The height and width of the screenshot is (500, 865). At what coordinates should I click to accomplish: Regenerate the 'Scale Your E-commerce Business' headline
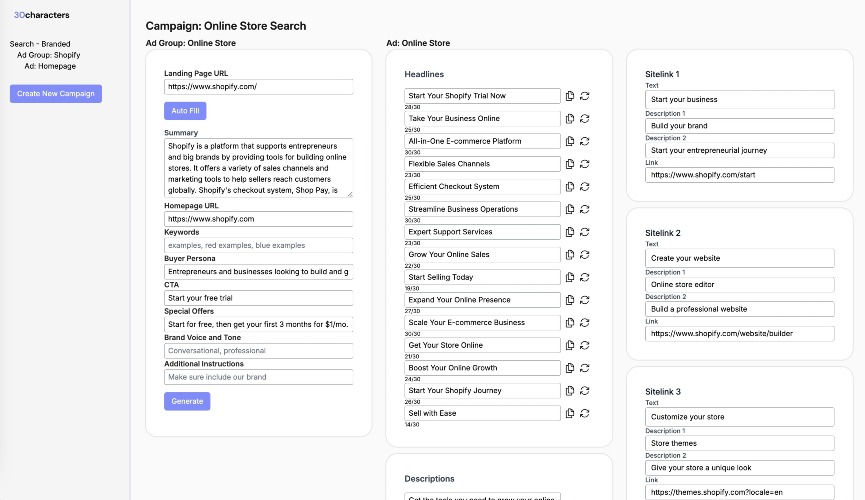[585, 322]
